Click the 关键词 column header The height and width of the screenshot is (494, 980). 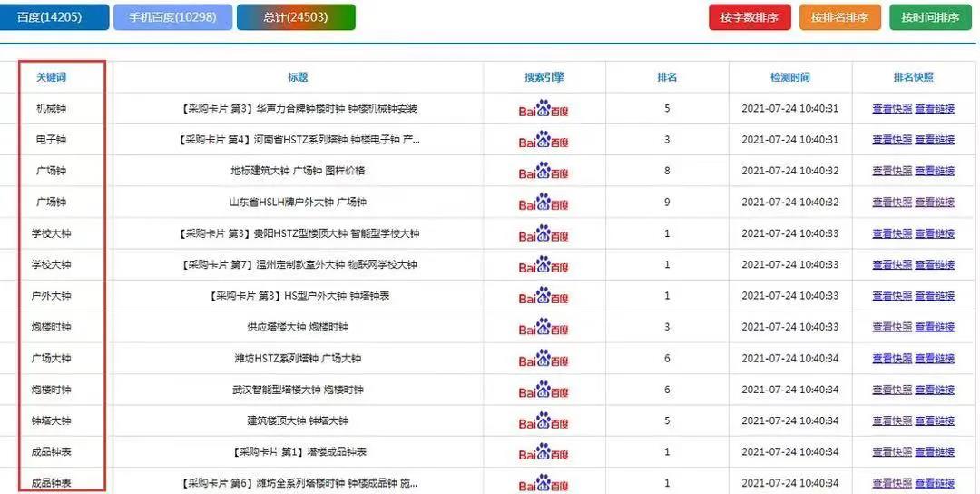coord(52,77)
